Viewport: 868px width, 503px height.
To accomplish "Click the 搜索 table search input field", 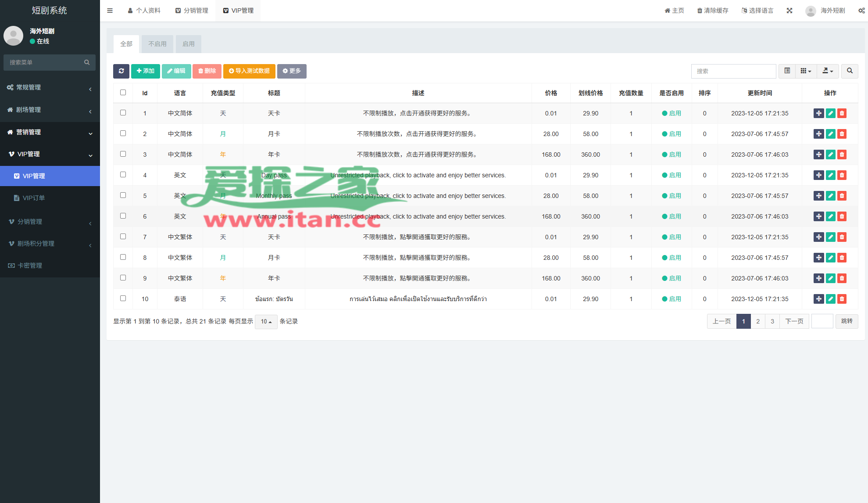I will pyautogui.click(x=733, y=71).
